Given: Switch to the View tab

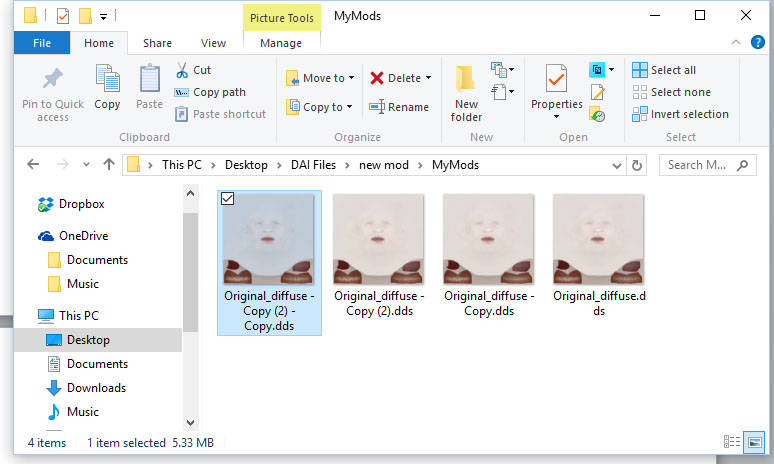Looking at the screenshot, I should tap(213, 43).
